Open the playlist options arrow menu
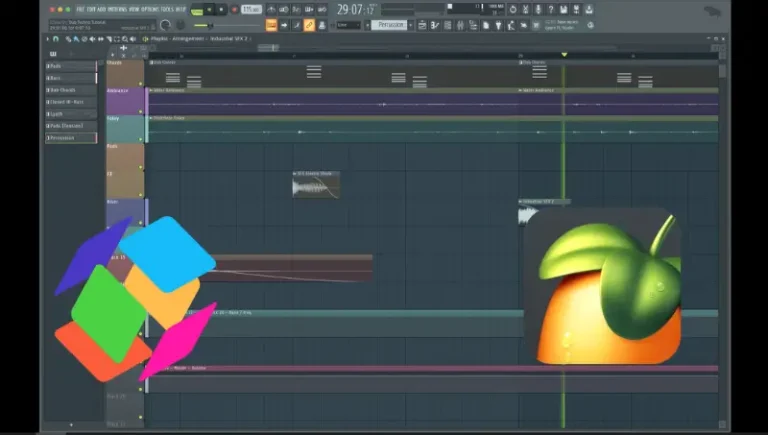This screenshot has width=768, height=435. (x=48, y=39)
